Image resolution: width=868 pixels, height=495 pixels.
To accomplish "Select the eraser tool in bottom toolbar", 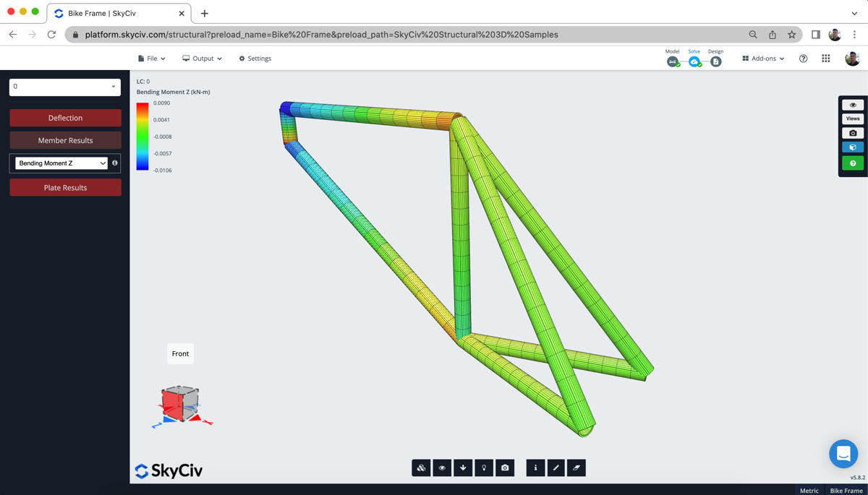I will pyautogui.click(x=576, y=468).
